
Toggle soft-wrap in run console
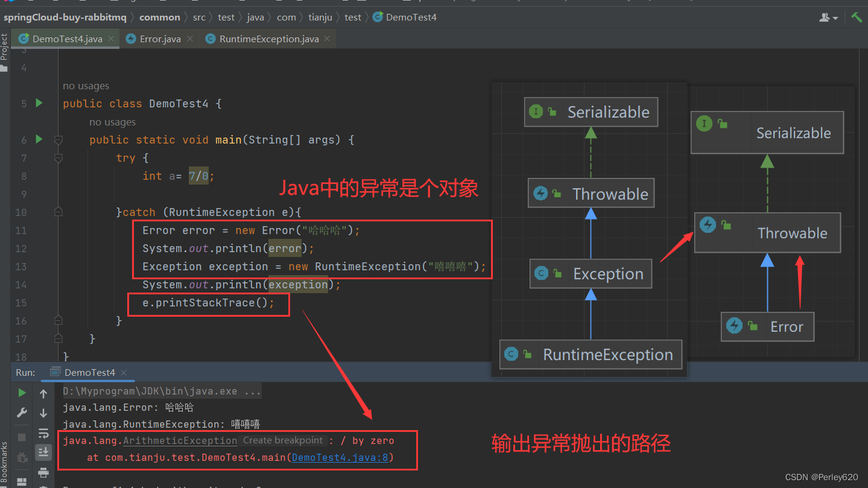pyautogui.click(x=43, y=433)
